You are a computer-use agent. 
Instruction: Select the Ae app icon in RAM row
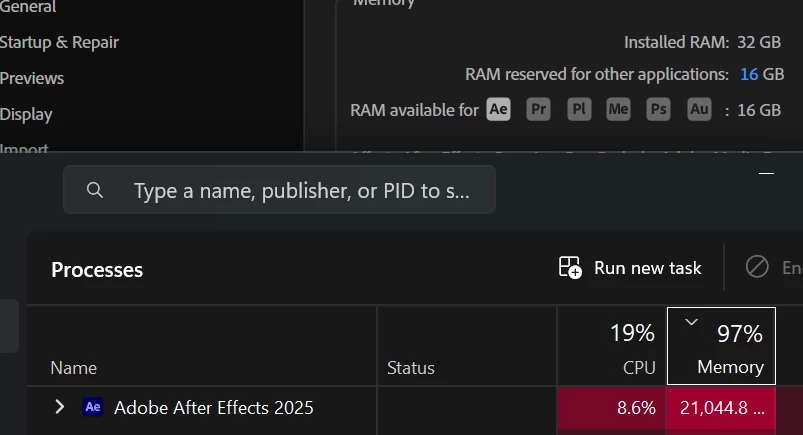click(498, 109)
